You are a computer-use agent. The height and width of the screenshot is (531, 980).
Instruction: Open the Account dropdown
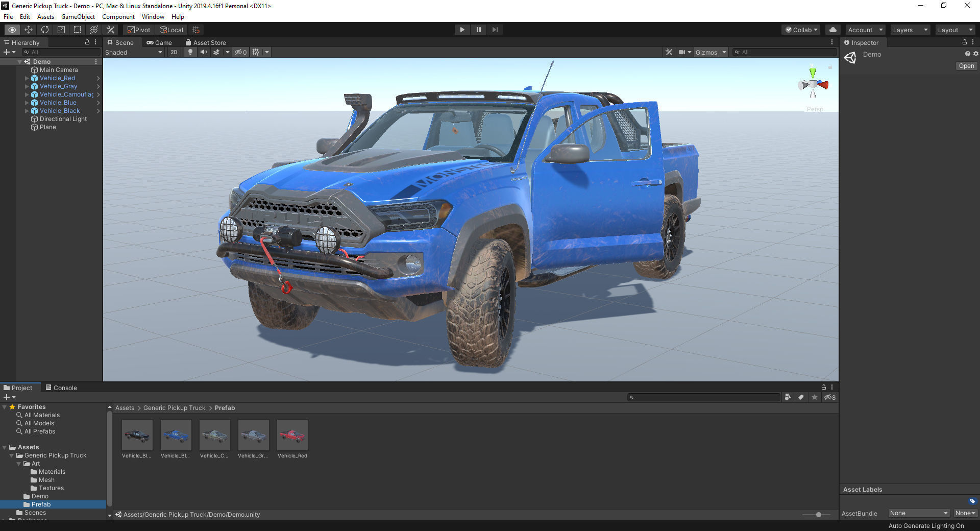point(865,30)
